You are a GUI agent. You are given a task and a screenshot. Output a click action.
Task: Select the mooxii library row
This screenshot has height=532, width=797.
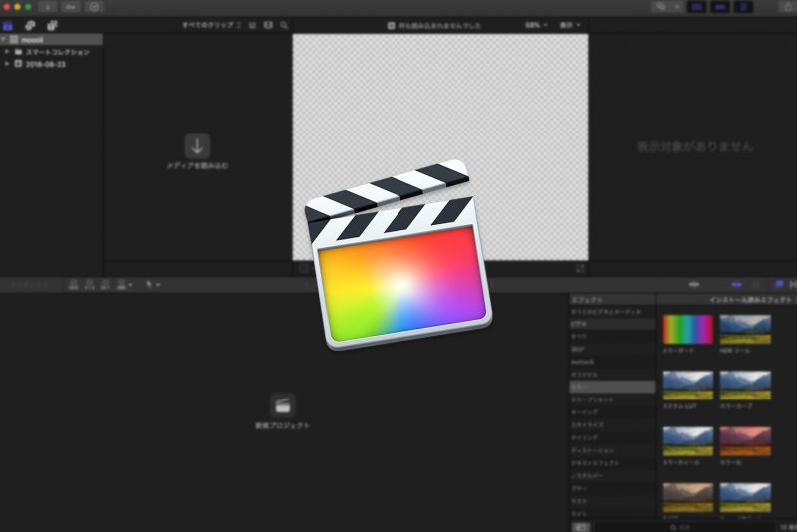52,39
